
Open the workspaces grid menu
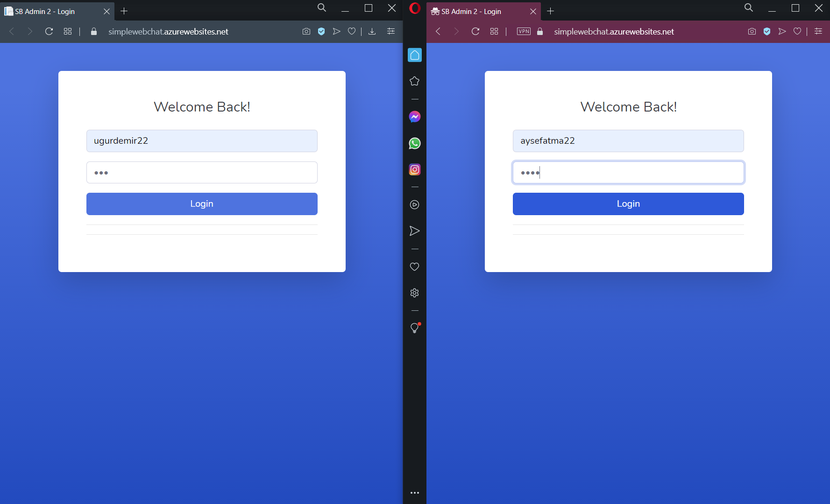(x=68, y=31)
